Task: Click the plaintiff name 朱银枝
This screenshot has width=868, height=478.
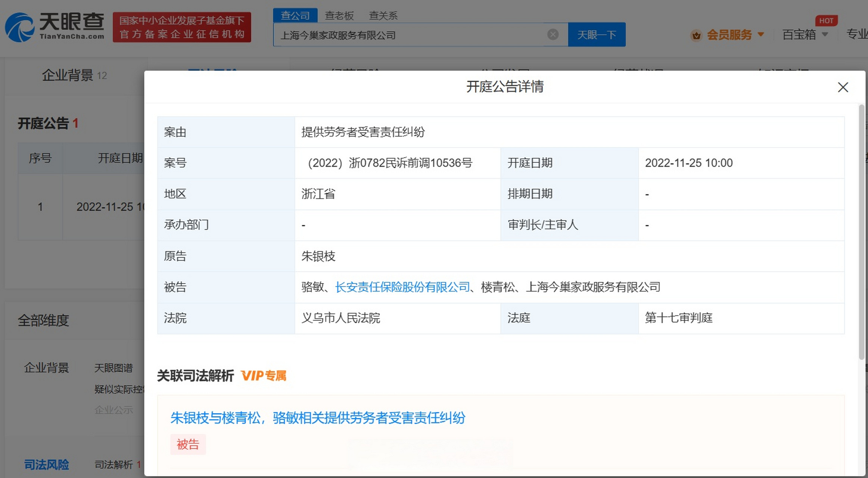Action: [318, 256]
